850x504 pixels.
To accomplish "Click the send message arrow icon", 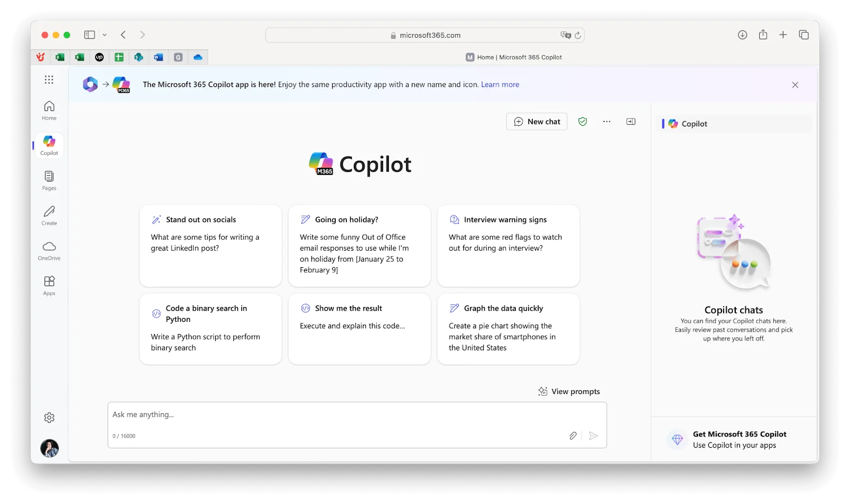I will (594, 436).
